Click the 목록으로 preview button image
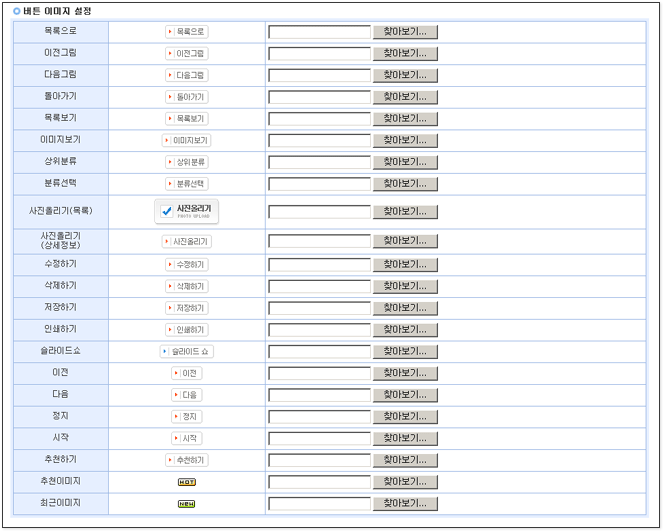This screenshot has height=532, width=665. click(186, 32)
